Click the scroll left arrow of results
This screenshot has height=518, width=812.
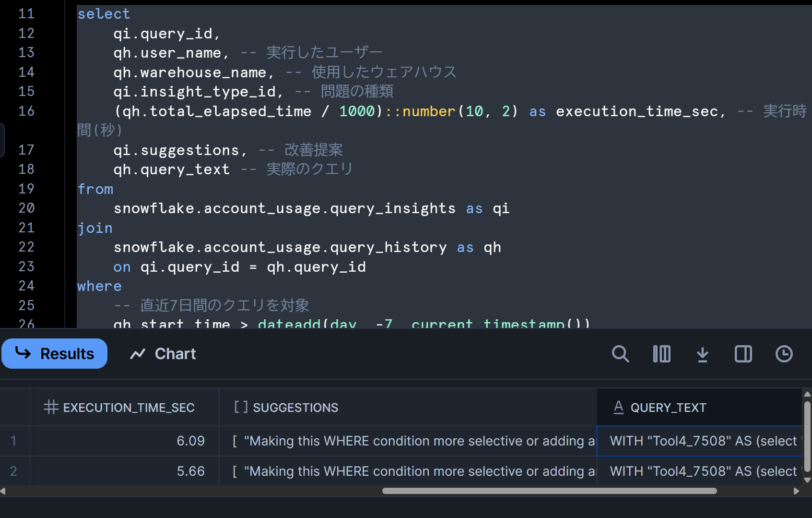point(3,491)
